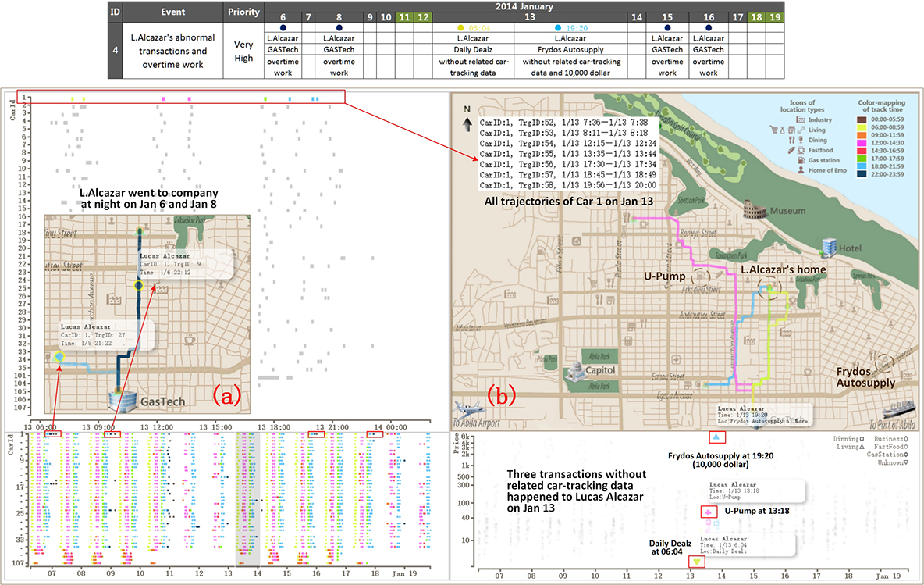924x585 pixels.
Task: Click the orange 09:00-11:59 color swatch
Action: pyautogui.click(x=862, y=135)
